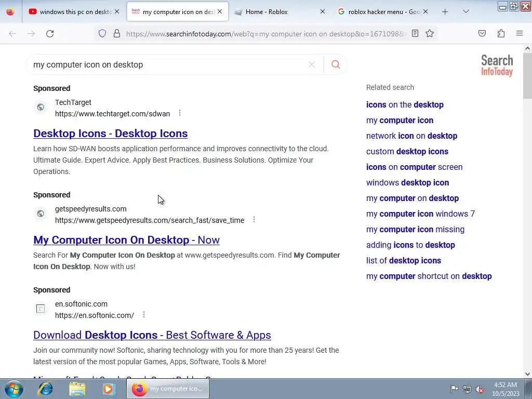Click related search list of desktop icons
532x399 pixels.
[403, 261]
